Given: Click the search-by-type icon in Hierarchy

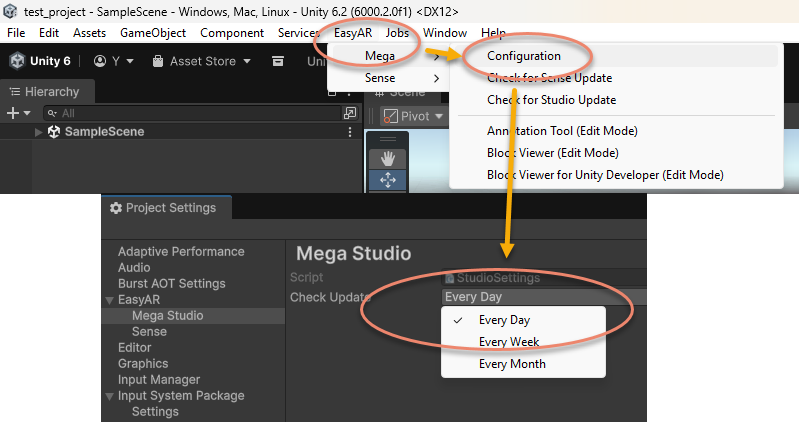Looking at the screenshot, I should [x=349, y=113].
